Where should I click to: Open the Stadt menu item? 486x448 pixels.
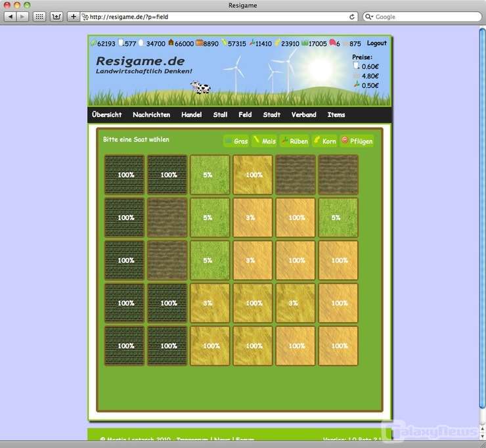pyautogui.click(x=272, y=115)
